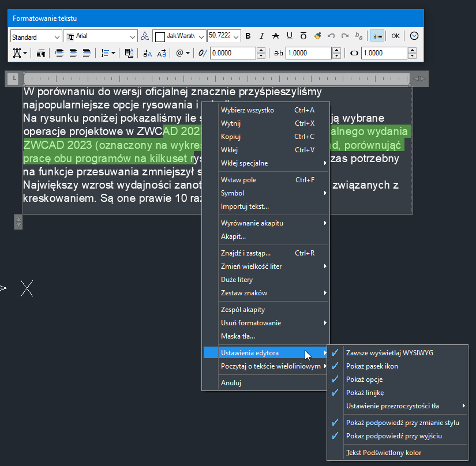Open the text style dropdown showing Standard
Screen dimensions: 476x466
[x=36, y=37]
